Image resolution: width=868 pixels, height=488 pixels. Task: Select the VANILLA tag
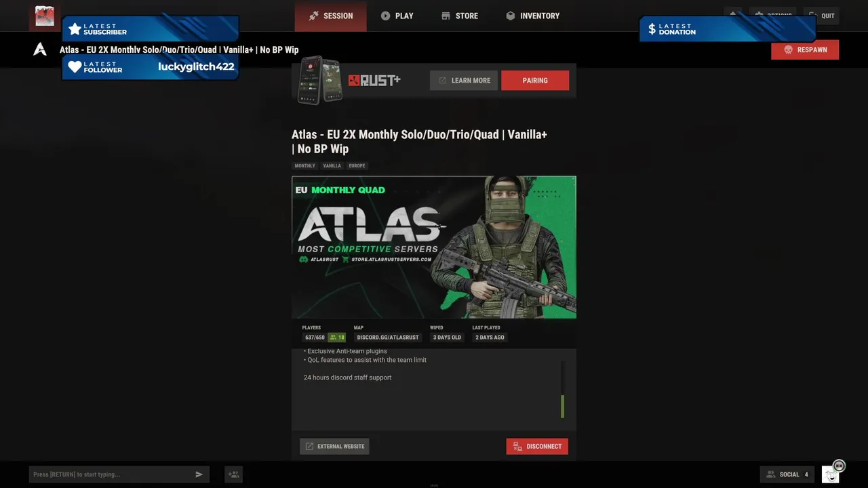point(332,165)
